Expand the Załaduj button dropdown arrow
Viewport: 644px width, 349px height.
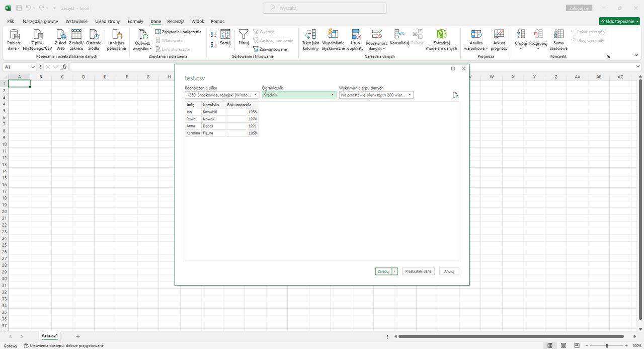[395, 271]
